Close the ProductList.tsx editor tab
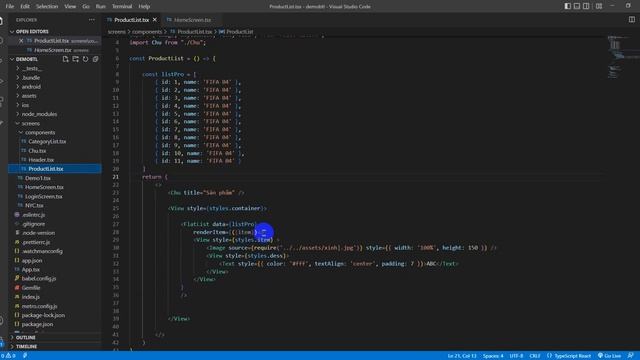The width and height of the screenshot is (640, 360). coord(155,20)
